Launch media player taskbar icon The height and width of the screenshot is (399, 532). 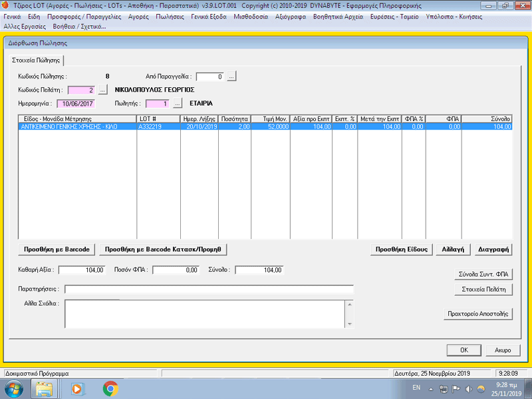click(78, 389)
